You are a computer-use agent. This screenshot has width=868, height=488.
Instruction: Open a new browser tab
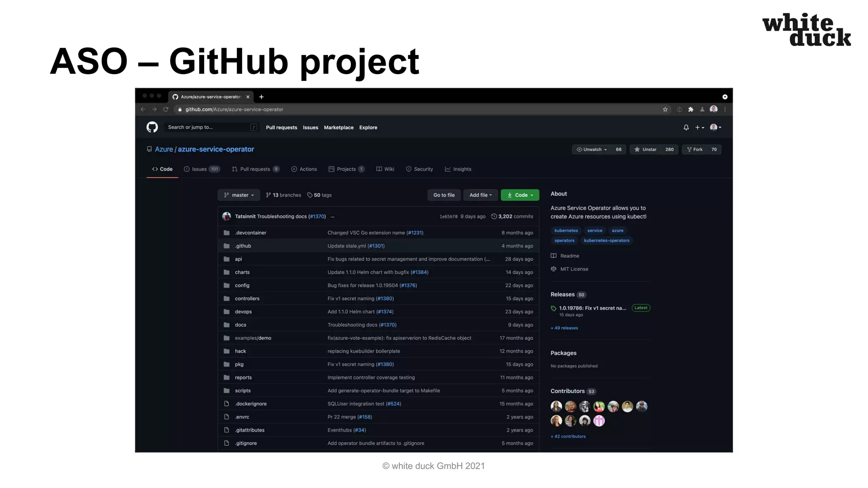tap(262, 97)
